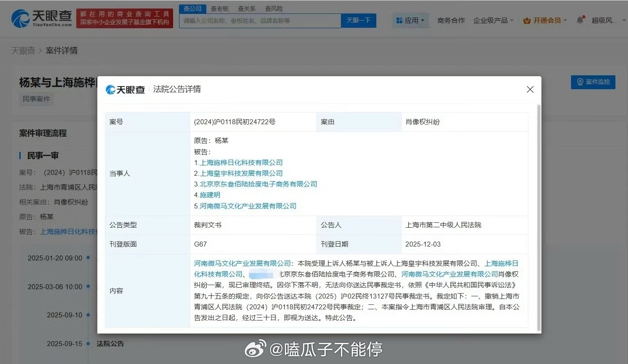Click the Tianyancha logo in the dialog header

tap(125, 89)
